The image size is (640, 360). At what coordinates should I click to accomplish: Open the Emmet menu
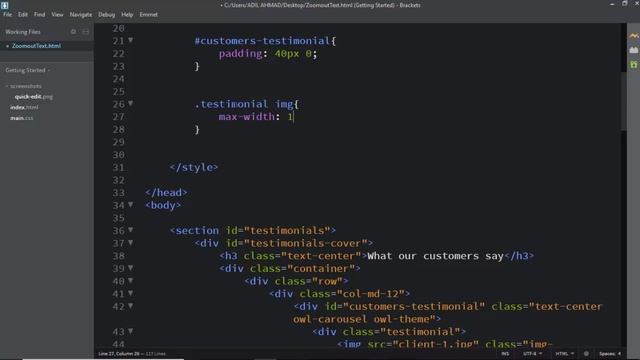(149, 14)
